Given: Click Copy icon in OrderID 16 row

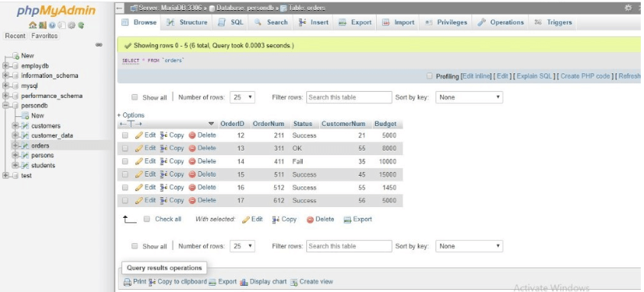Looking at the screenshot, I should pos(163,187).
